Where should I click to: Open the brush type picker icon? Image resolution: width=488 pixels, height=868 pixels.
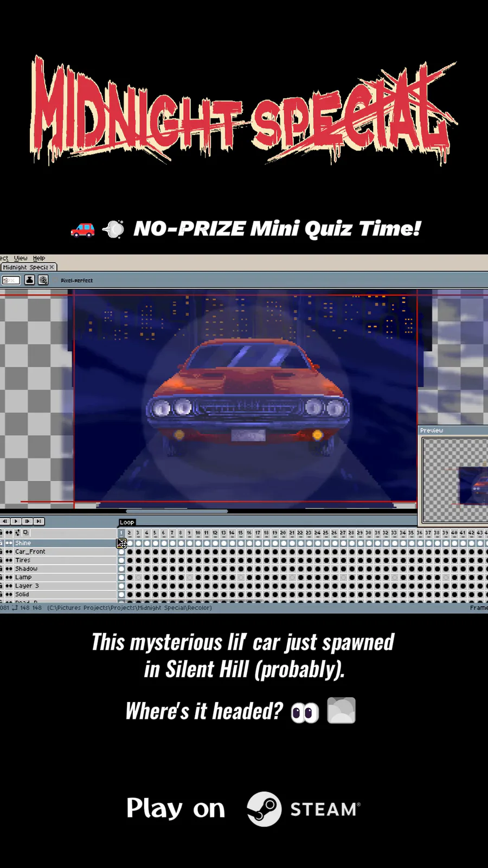tap(29, 280)
